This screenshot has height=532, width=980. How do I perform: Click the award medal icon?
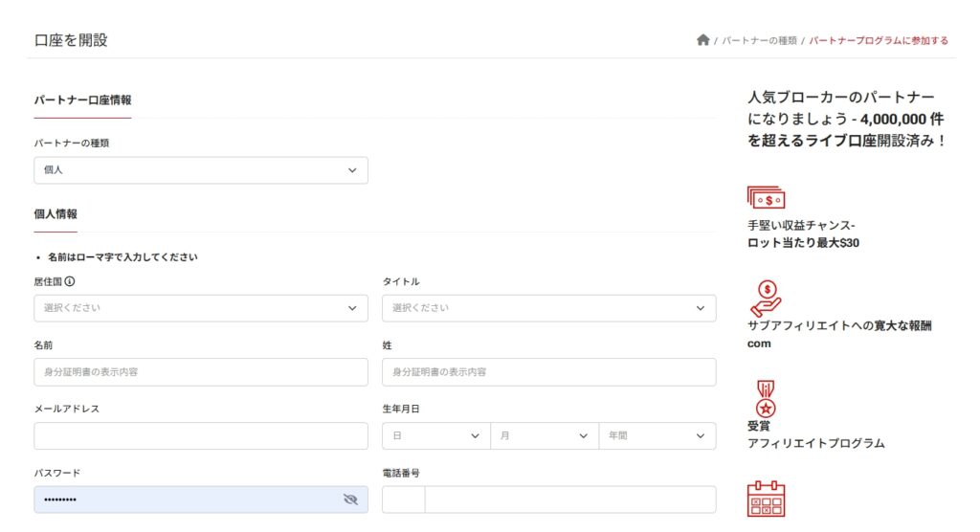coord(765,398)
